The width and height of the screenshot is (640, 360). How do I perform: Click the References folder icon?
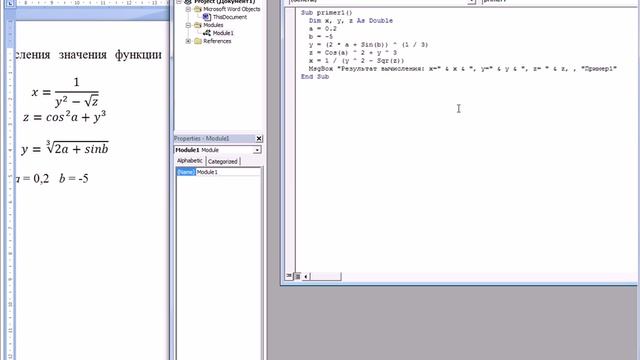coord(198,41)
